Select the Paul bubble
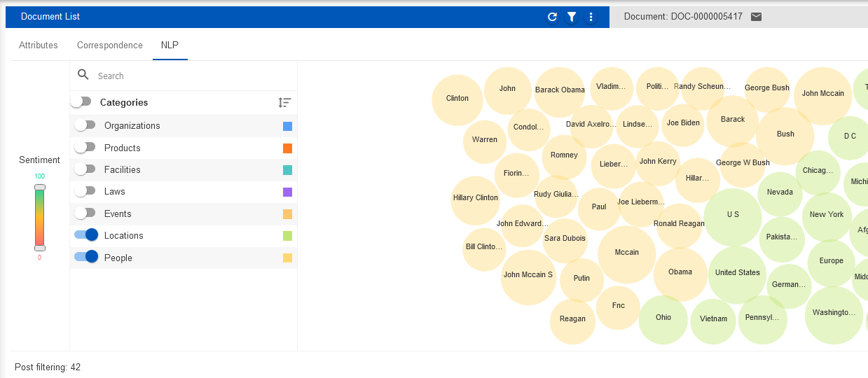The width and height of the screenshot is (868, 378). [599, 209]
